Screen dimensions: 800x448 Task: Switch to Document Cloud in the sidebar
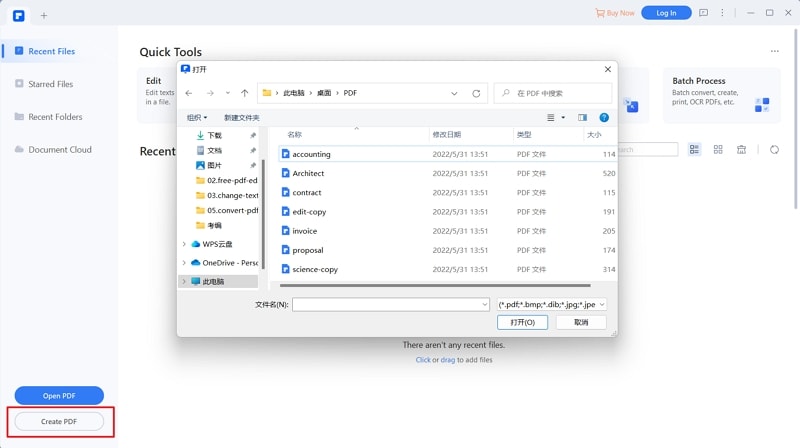pos(59,150)
